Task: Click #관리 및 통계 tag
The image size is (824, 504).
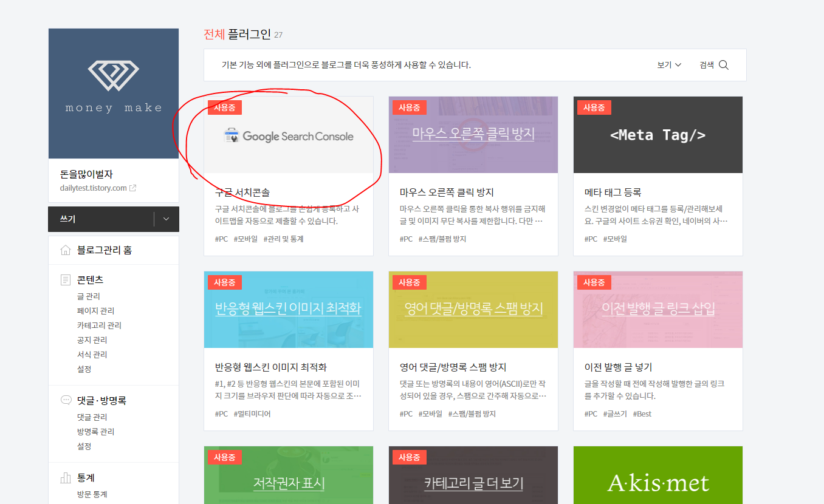Action: click(283, 239)
